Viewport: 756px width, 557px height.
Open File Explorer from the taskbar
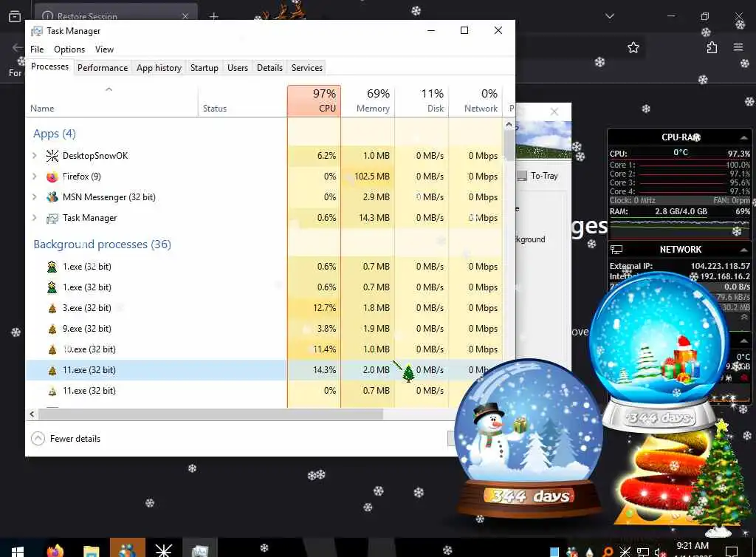pyautogui.click(x=91, y=551)
